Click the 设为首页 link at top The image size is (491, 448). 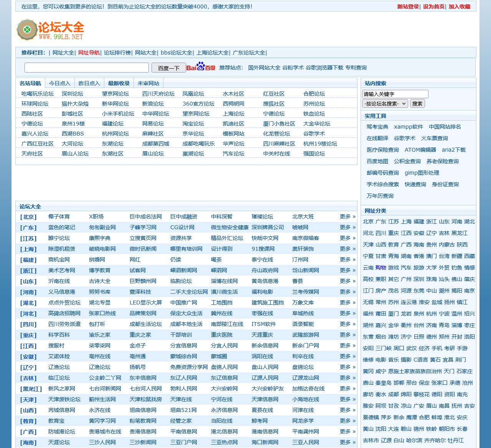click(x=433, y=7)
